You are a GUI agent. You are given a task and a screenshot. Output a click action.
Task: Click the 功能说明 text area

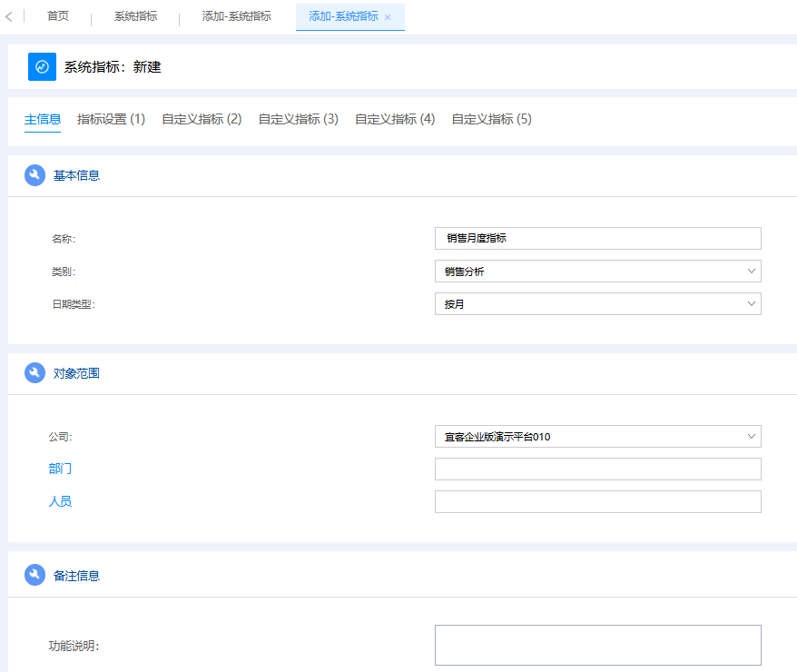[597, 645]
